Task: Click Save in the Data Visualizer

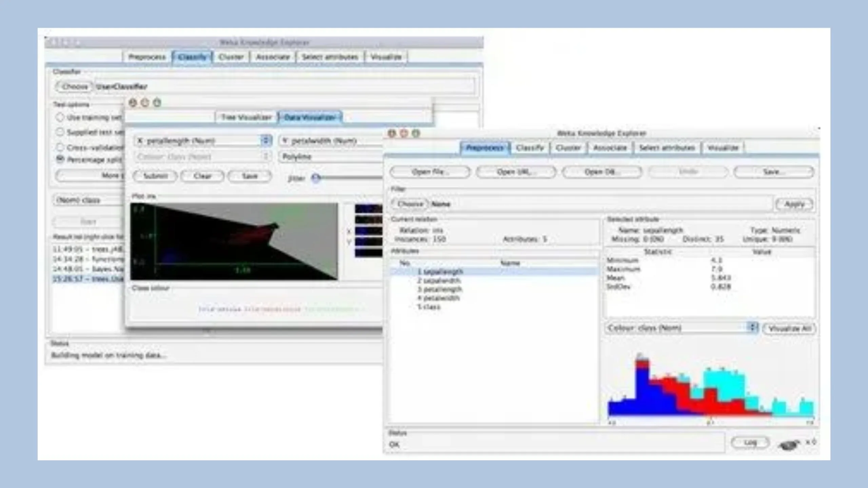Action: pos(250,176)
